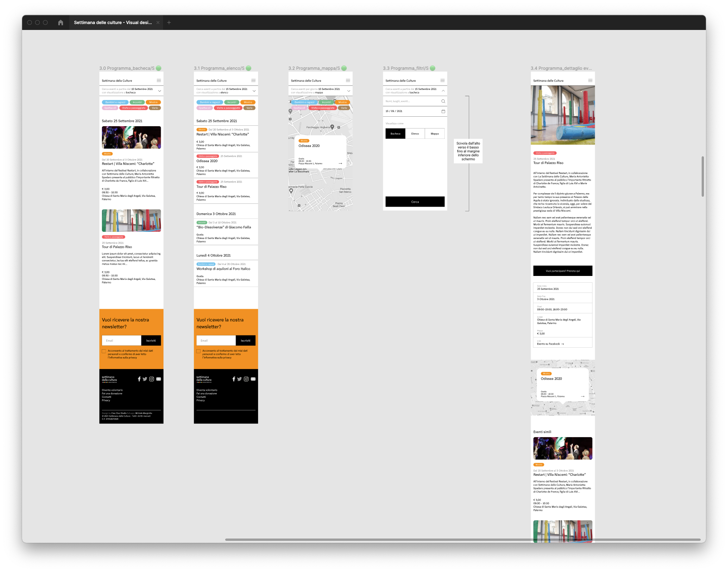Click Diventa volontario link in bacheca footer
The width and height of the screenshot is (728, 572).
pos(112,390)
